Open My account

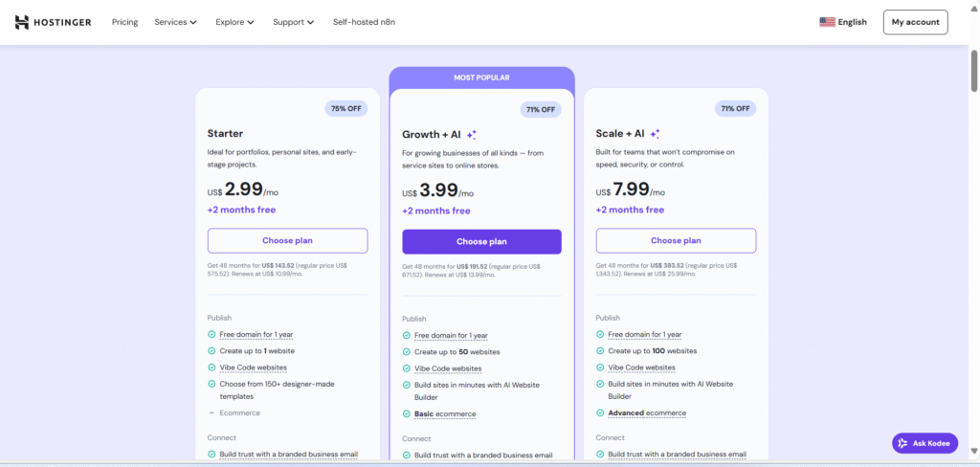tap(915, 22)
